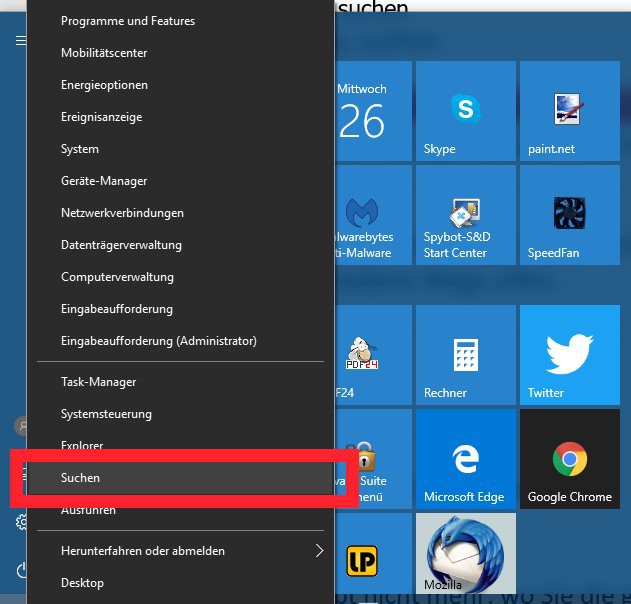Open Systemsteuerung from the menu
631x604 pixels.
[106, 414]
